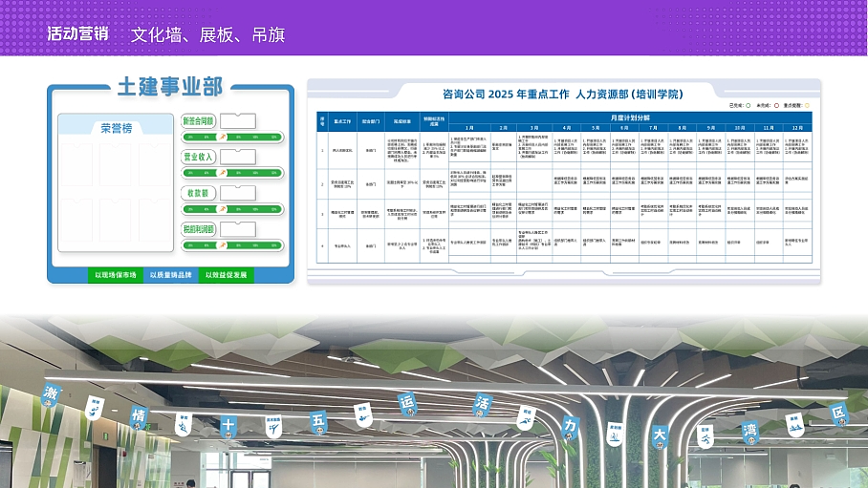Screen dimensions: 868x488
Task: Click the 收款额 label pill
Action: pyautogui.click(x=198, y=193)
